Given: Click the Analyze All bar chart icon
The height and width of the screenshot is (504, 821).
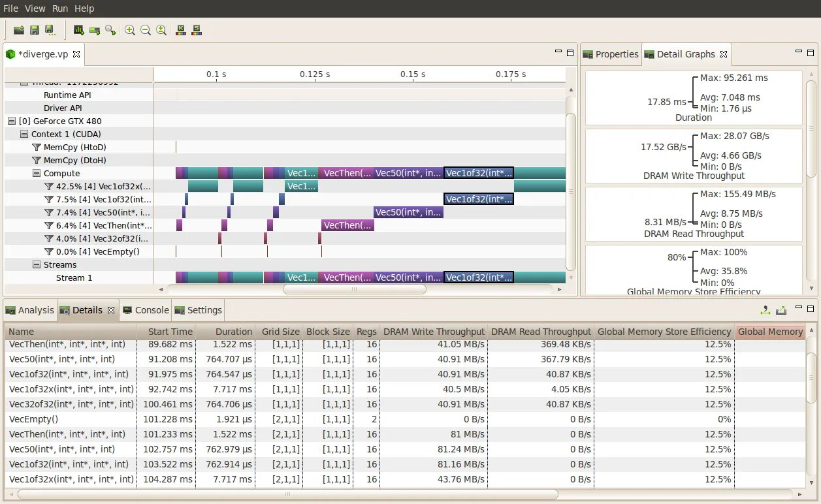Looking at the screenshot, I should pos(79,30).
